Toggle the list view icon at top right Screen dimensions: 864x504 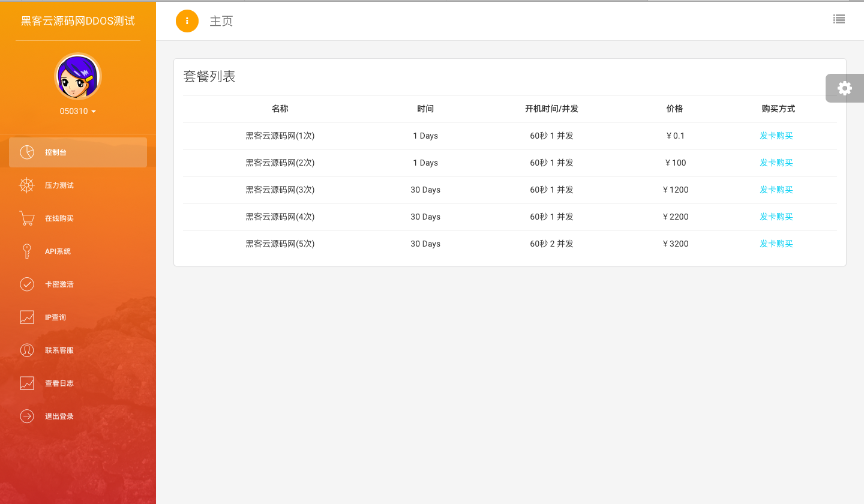coord(839,19)
